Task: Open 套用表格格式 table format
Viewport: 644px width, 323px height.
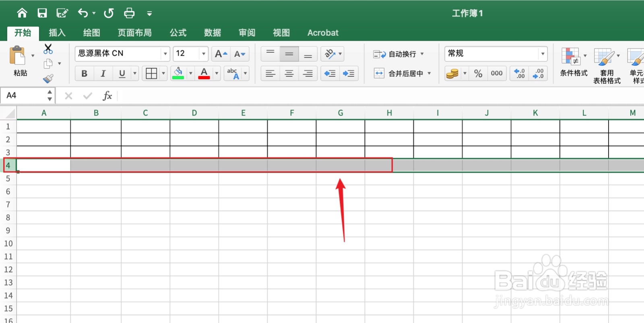Action: [x=607, y=66]
